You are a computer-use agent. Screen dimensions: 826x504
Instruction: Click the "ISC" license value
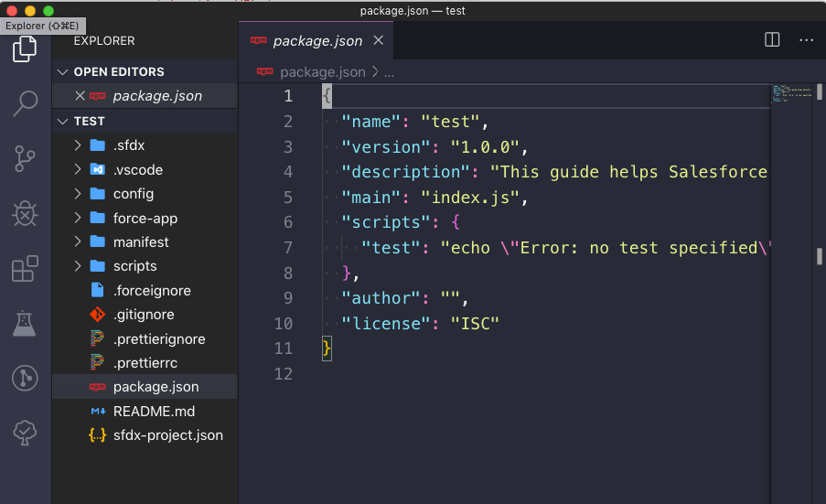(x=475, y=323)
